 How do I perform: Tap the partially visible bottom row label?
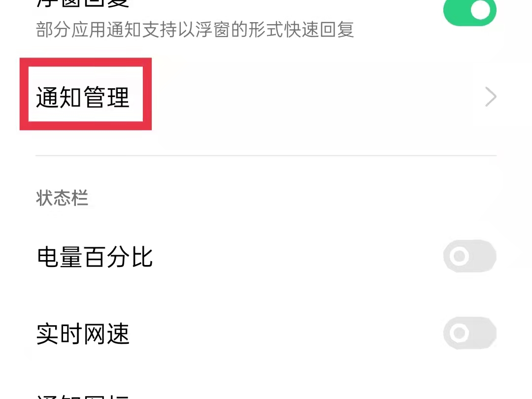(x=83, y=396)
